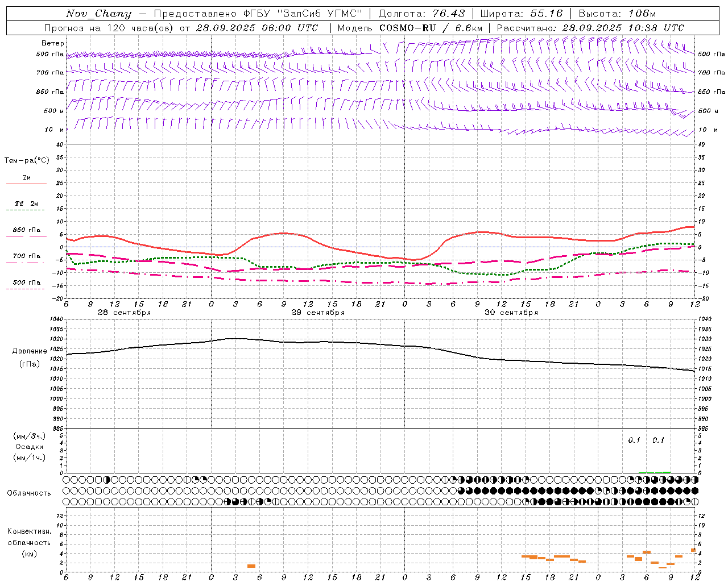The width and height of the screenshot is (728, 582).
Task: Click the "(гПа)" unit under Давление
Action: [x=30, y=364]
